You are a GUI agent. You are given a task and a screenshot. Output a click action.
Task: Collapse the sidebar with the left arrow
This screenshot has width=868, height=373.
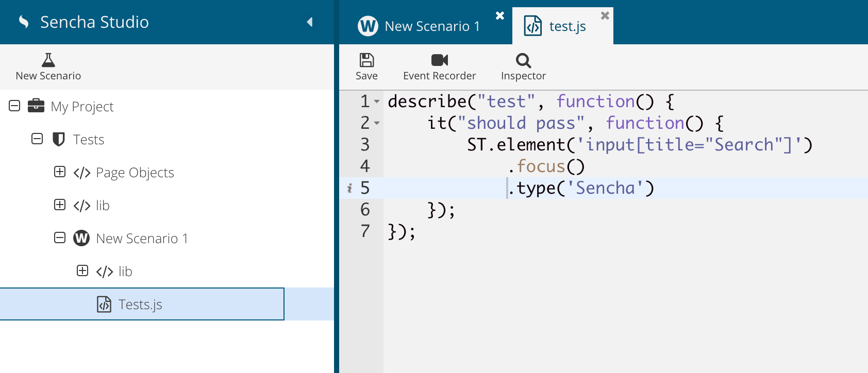[310, 22]
